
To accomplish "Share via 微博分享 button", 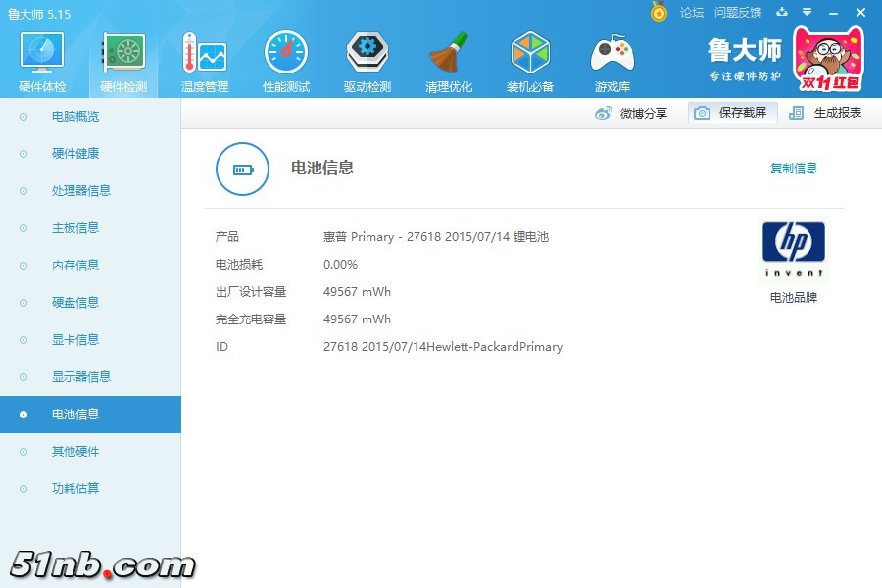I will tap(632, 113).
